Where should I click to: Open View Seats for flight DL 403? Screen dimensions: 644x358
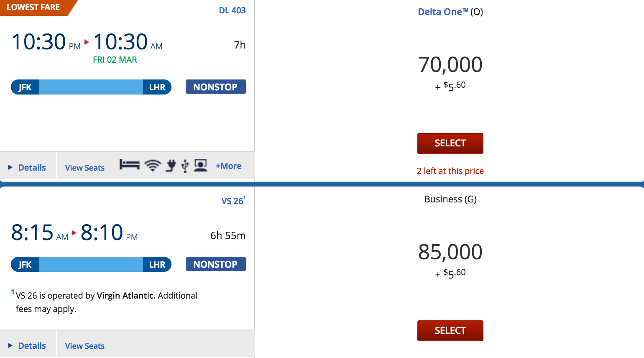pos(85,168)
